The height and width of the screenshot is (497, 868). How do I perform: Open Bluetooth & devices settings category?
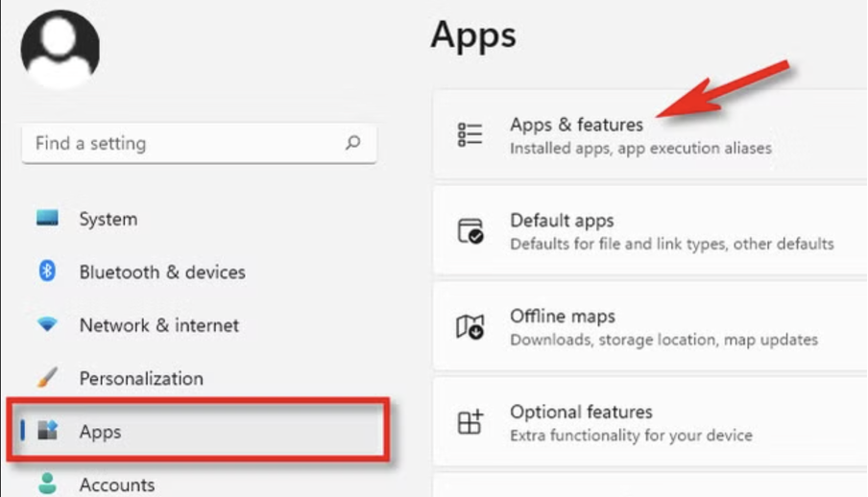click(161, 272)
